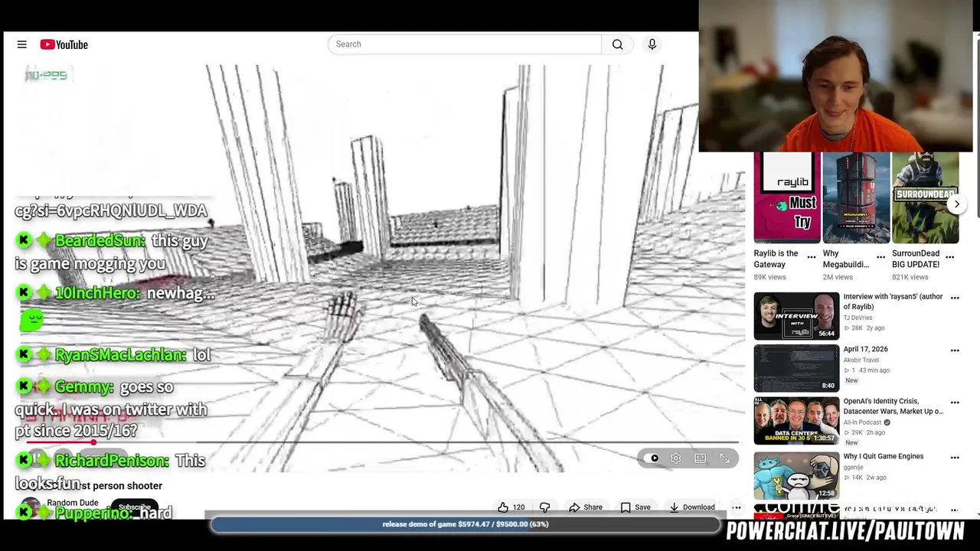Start voice search with microphone icon
This screenshot has width=980, height=551.
pyautogui.click(x=652, y=44)
